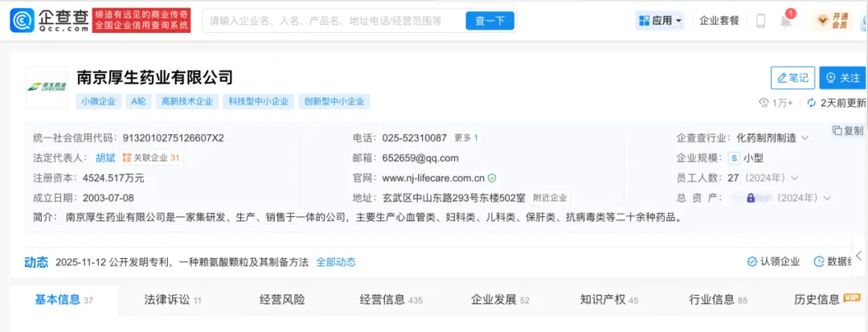Collapse side panel arrow at right edge
This screenshot has width=868, height=332.
(x=859, y=256)
